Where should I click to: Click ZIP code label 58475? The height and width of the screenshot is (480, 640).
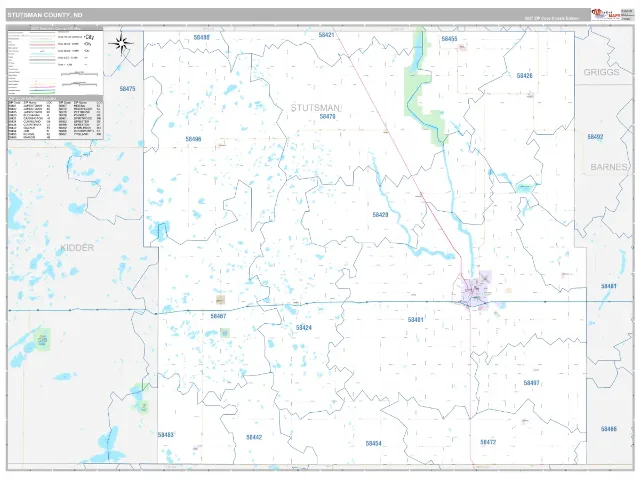click(128, 89)
